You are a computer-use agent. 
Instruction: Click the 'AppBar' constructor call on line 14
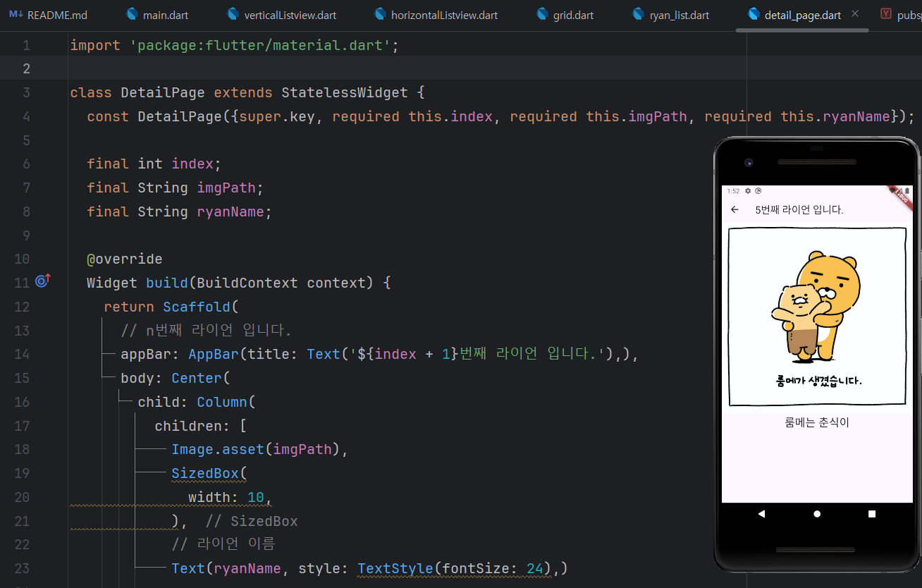(x=214, y=354)
